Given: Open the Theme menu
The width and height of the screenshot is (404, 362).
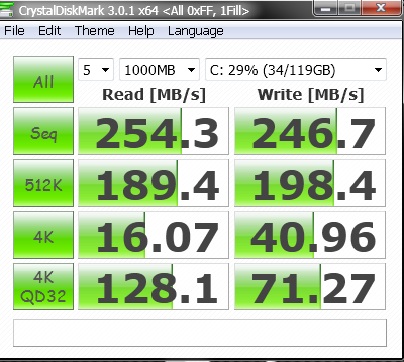Looking at the screenshot, I should [95, 31].
